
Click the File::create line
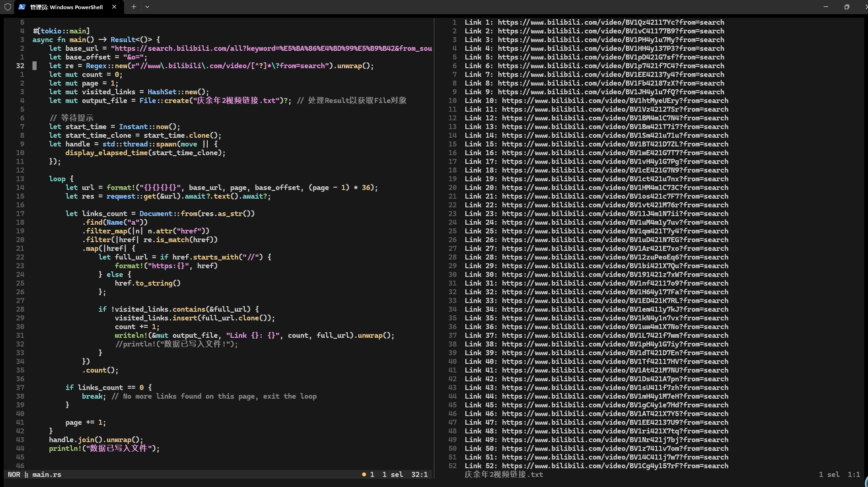pos(227,101)
